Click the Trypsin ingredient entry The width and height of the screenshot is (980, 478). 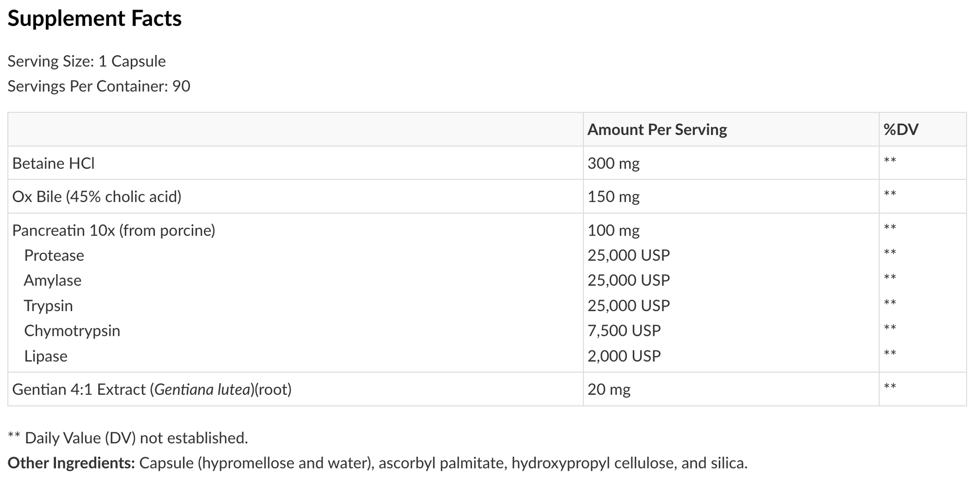click(48, 306)
